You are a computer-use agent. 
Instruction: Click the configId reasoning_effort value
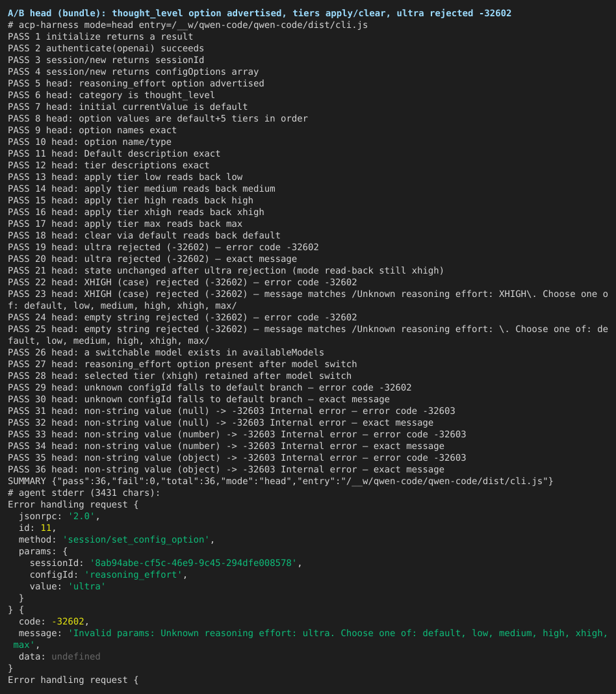[133, 574]
